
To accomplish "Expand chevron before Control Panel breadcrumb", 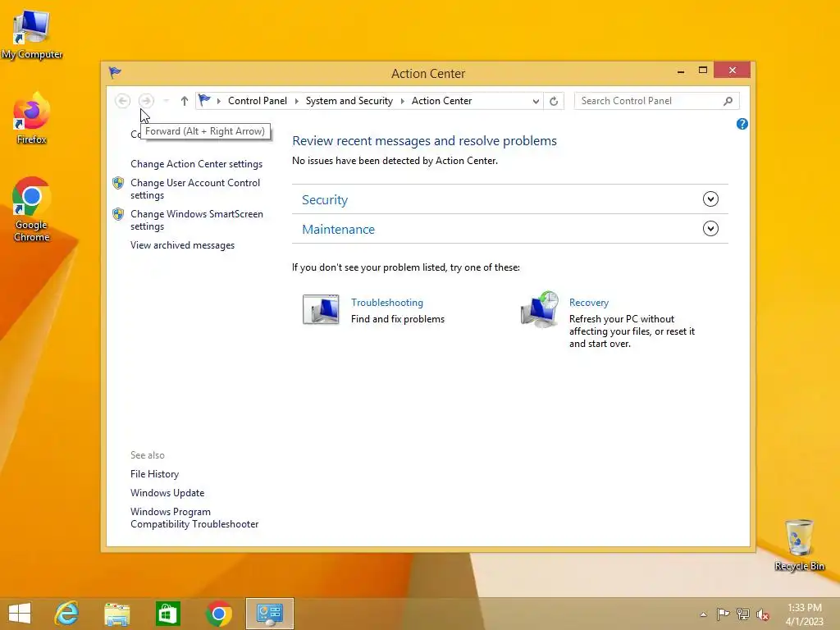I will 218,101.
